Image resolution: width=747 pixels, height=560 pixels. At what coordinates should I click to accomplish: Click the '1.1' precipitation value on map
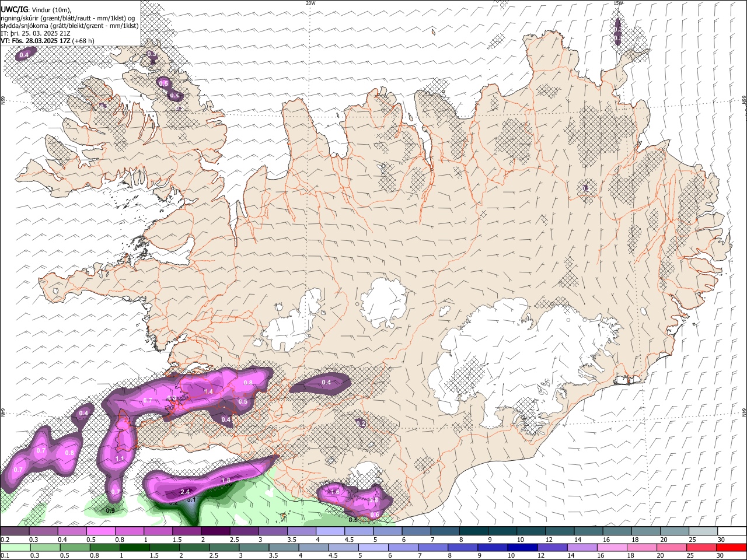pyautogui.click(x=120, y=459)
